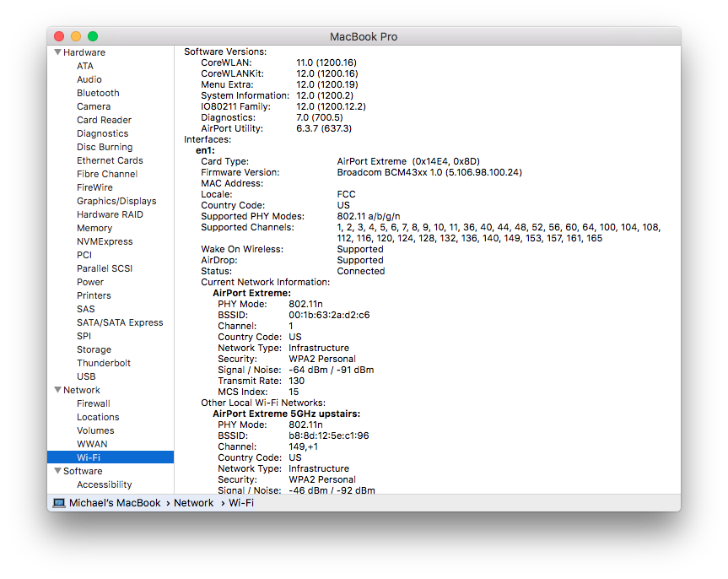Image resolution: width=728 pixels, height=579 pixels.
Task: Click Wi-Fi in the bottom path bar
Action: (241, 503)
